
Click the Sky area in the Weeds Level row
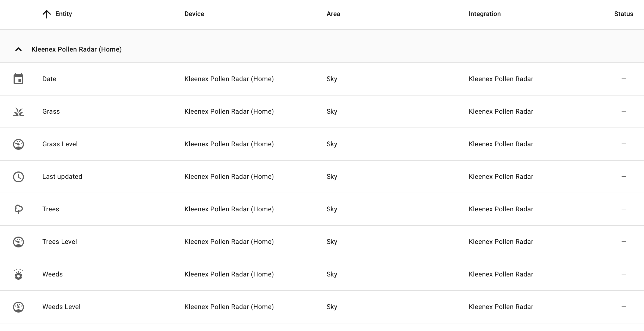pos(332,307)
